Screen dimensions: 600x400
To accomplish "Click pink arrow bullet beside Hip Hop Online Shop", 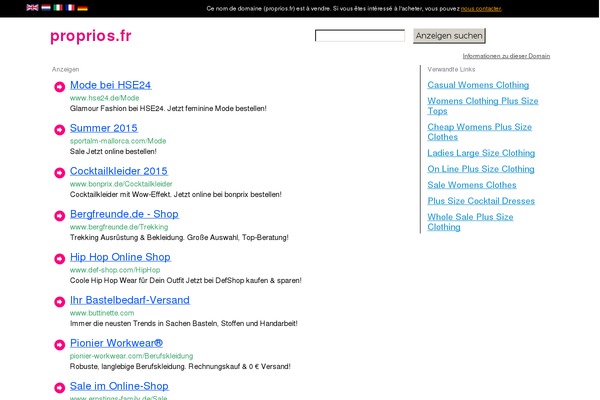I will [59, 259].
